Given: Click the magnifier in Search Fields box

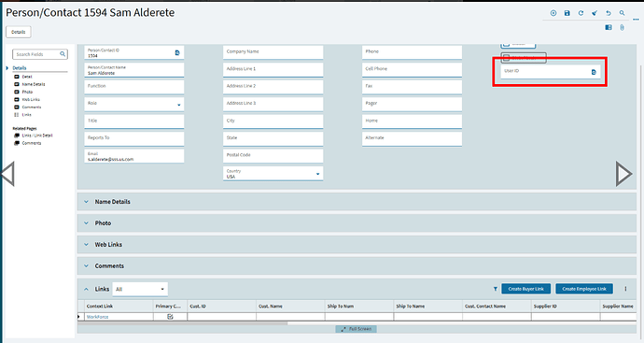Looking at the screenshot, I should coord(63,54).
